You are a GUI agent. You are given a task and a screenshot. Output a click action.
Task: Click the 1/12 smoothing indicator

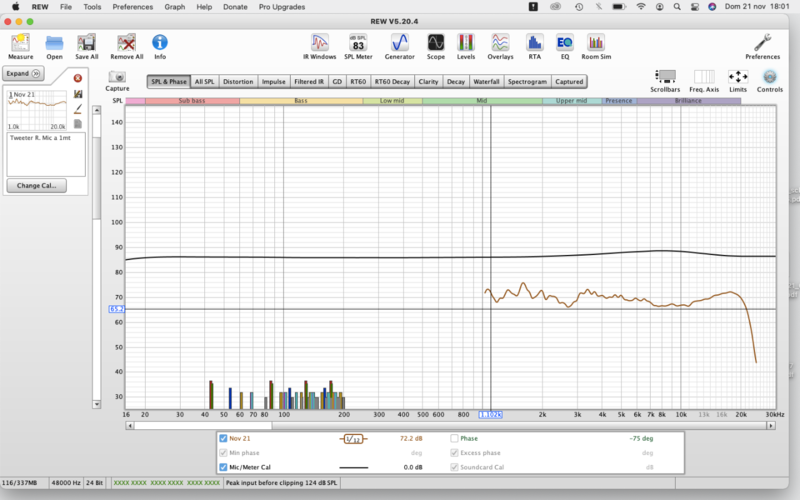(x=354, y=438)
